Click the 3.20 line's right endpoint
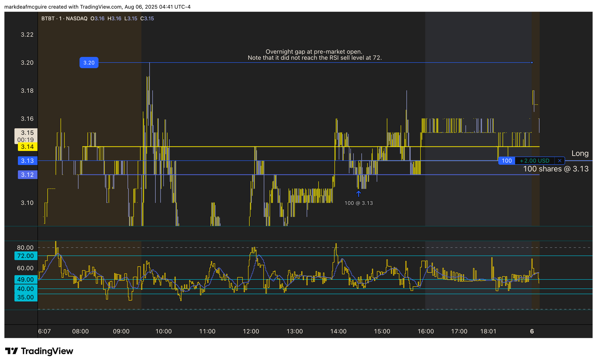Image resolution: width=597 pixels, height=364 pixels. click(x=532, y=63)
